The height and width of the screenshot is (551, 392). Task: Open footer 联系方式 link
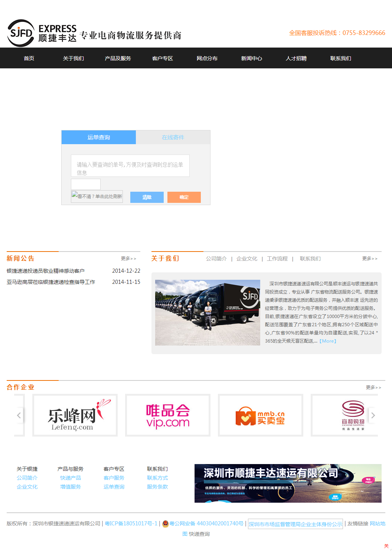click(x=157, y=478)
